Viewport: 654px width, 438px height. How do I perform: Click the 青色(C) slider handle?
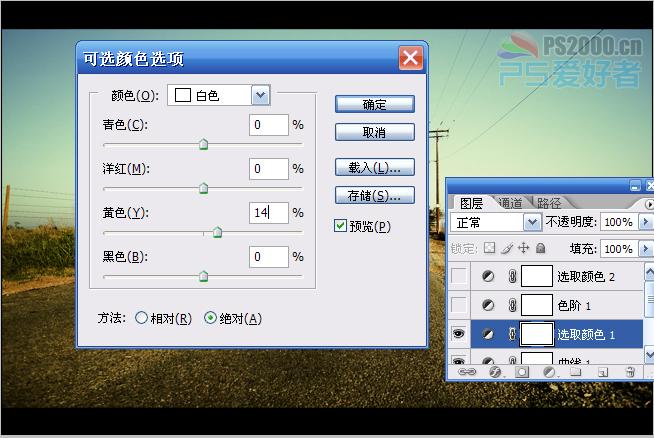point(204,144)
